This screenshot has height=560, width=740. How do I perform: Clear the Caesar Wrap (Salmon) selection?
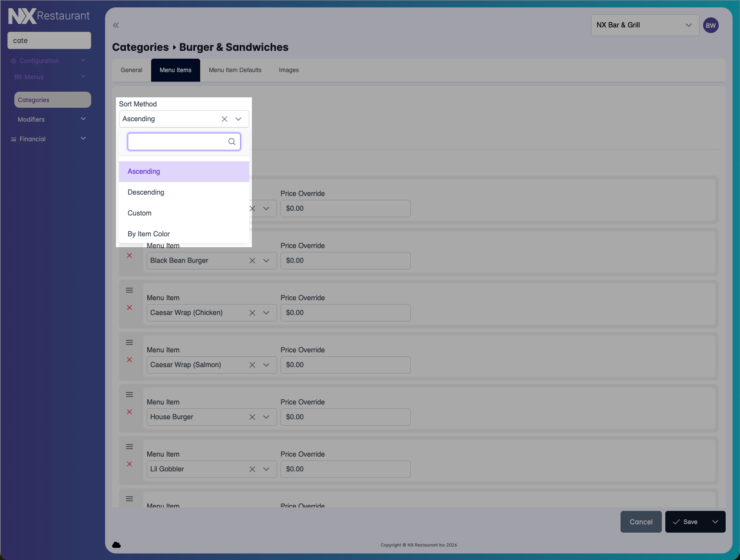click(252, 365)
